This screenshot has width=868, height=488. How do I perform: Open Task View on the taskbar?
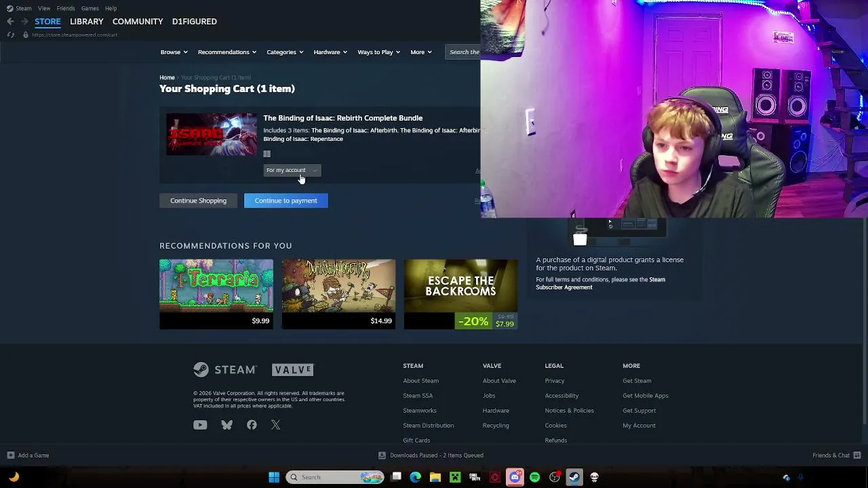[x=397, y=477]
